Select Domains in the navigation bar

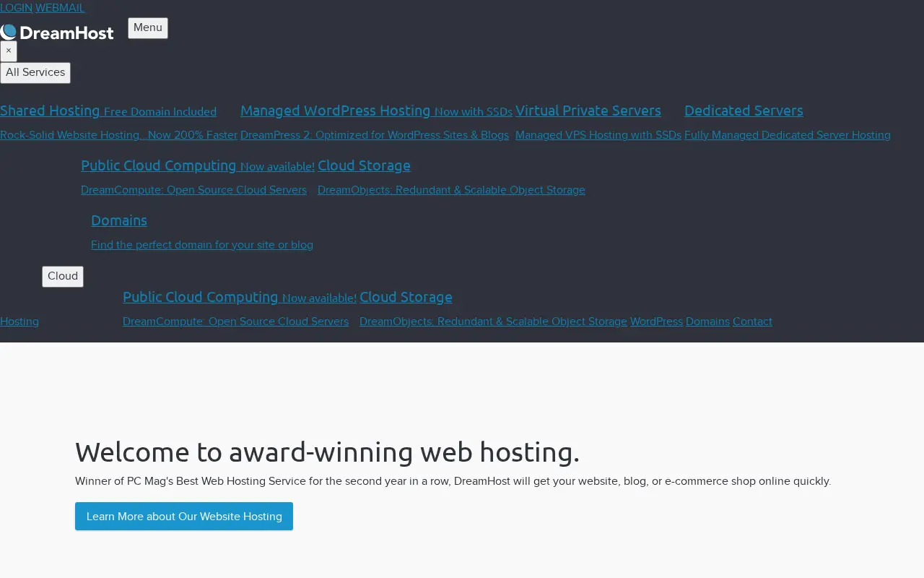(707, 322)
